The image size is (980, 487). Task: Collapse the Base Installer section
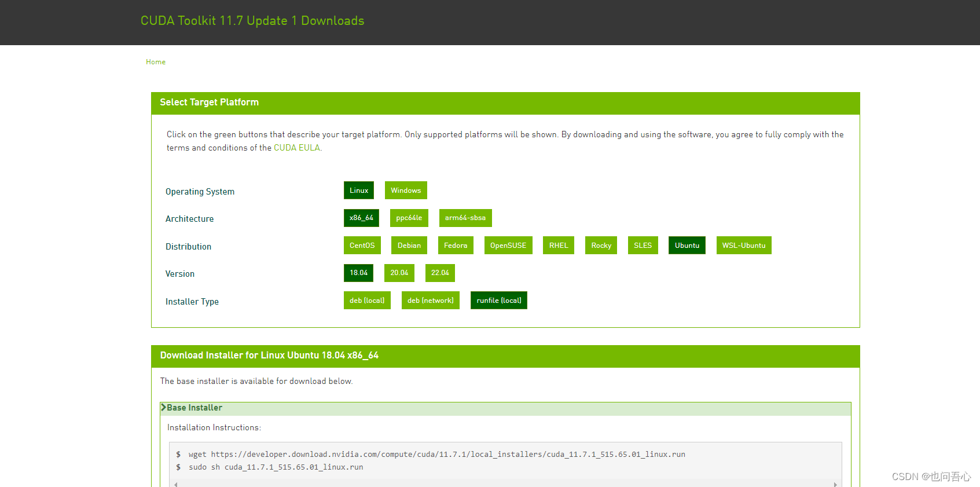coord(505,408)
